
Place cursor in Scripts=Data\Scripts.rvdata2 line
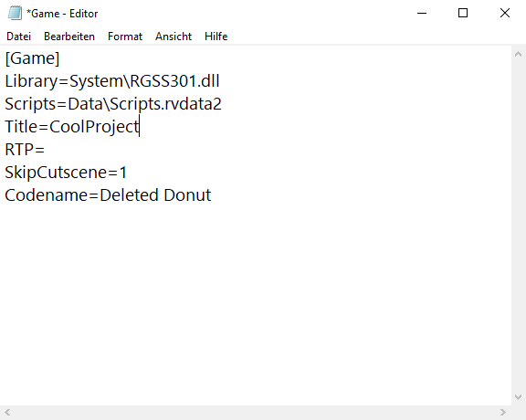click(113, 104)
